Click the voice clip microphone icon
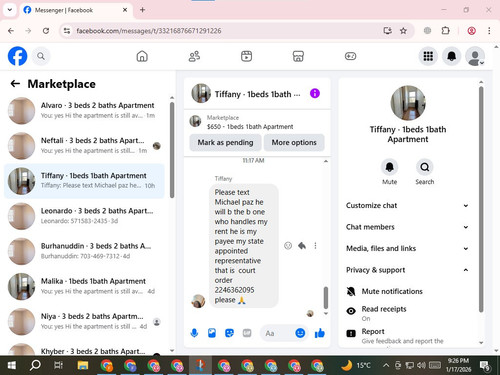The image size is (500, 375). point(194,333)
